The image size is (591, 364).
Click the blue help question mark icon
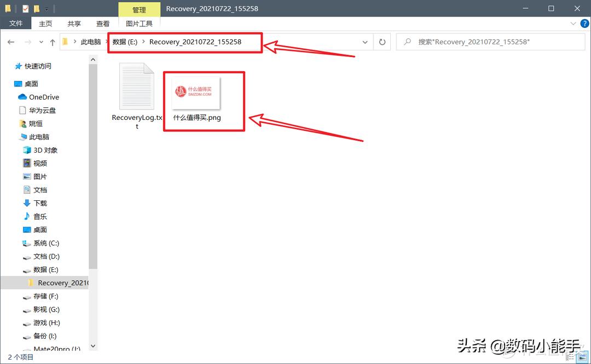584,23
